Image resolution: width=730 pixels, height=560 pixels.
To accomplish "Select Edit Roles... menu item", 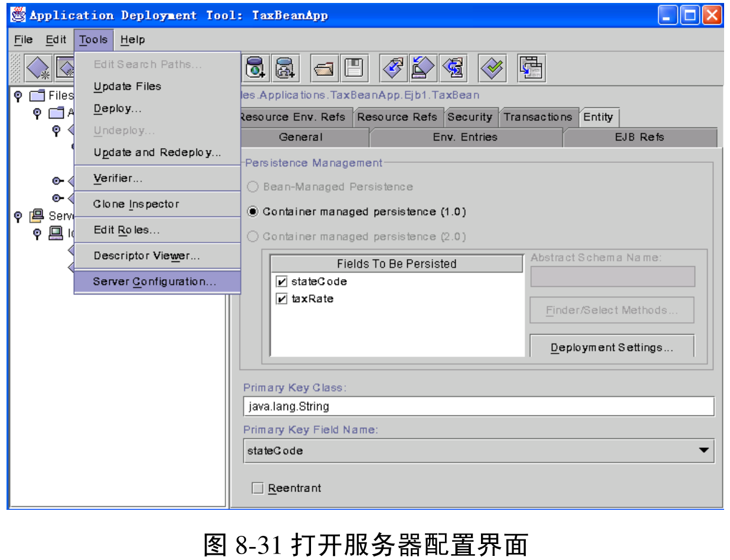I will click(x=157, y=230).
